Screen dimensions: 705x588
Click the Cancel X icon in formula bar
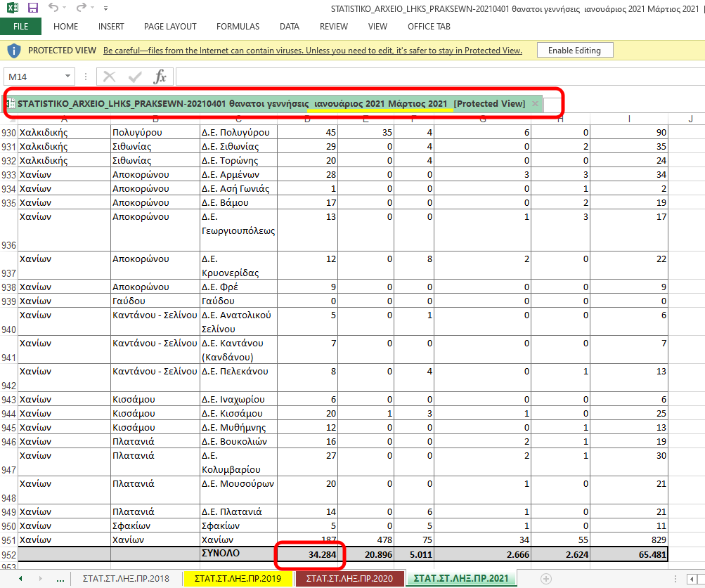coord(110,77)
